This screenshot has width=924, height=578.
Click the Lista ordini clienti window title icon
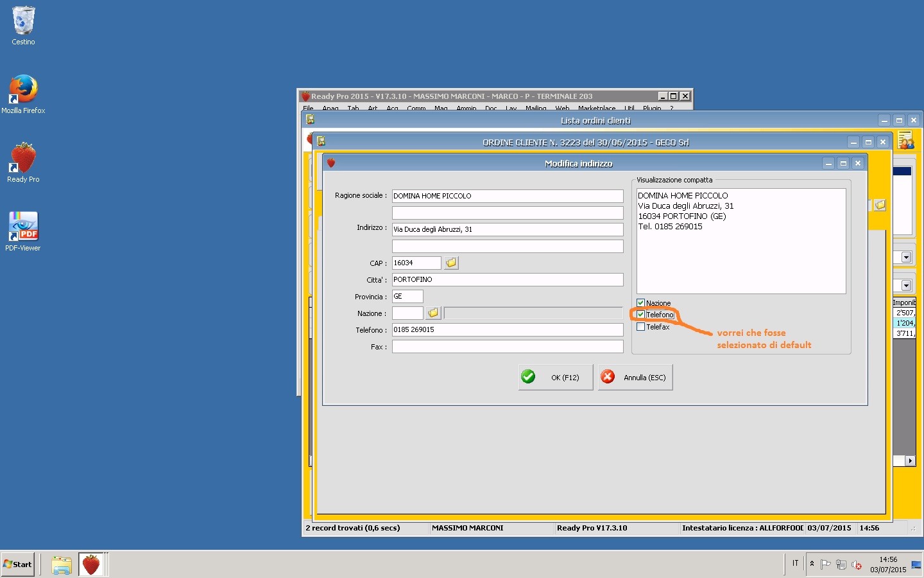tap(310, 120)
